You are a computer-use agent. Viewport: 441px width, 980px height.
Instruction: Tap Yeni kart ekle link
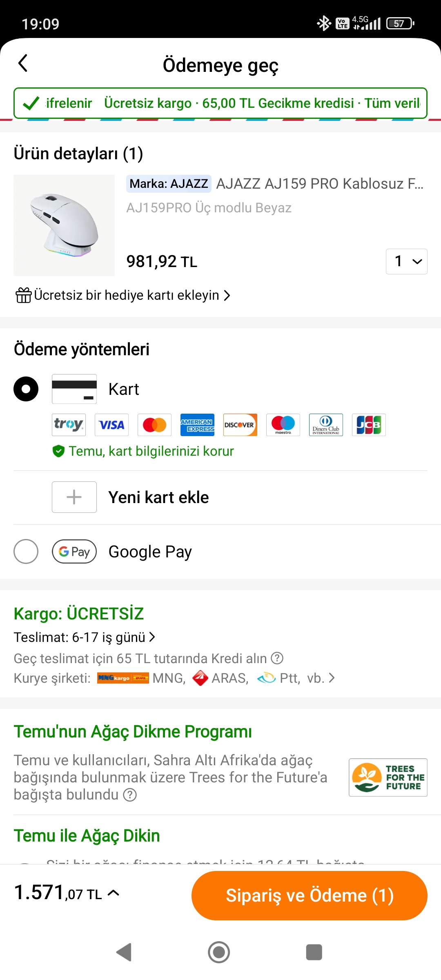[x=158, y=497]
